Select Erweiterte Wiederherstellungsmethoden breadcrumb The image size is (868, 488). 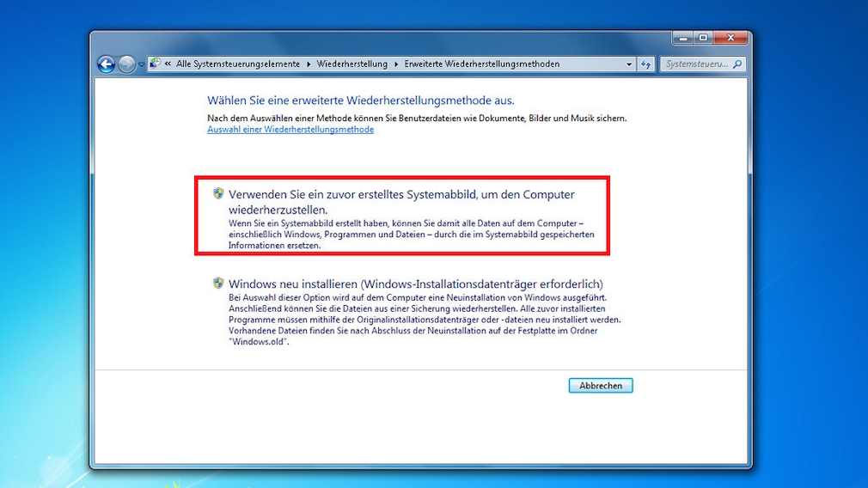(481, 64)
